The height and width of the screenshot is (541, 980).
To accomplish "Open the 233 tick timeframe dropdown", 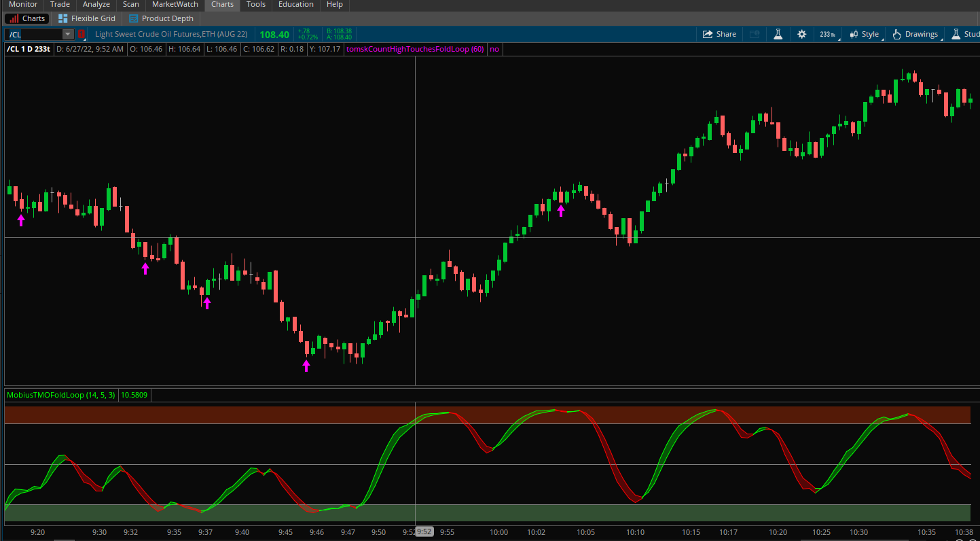I will point(829,34).
